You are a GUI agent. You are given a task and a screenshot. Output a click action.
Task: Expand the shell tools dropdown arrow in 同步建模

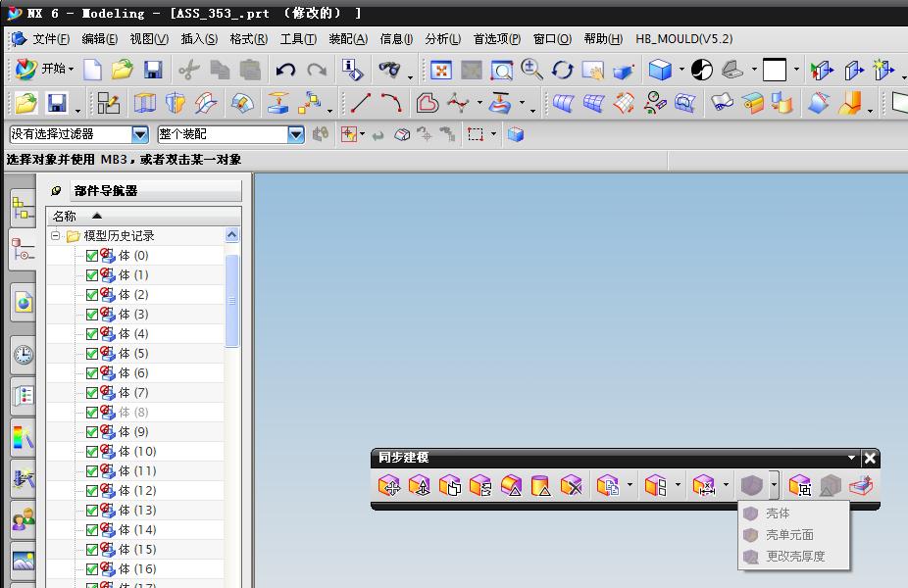[x=775, y=485]
